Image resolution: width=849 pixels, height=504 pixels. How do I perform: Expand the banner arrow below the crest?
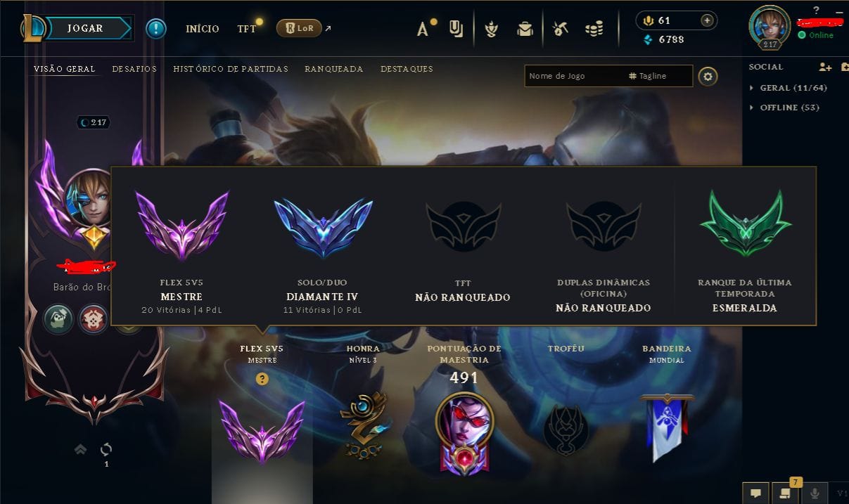pyautogui.click(x=81, y=449)
